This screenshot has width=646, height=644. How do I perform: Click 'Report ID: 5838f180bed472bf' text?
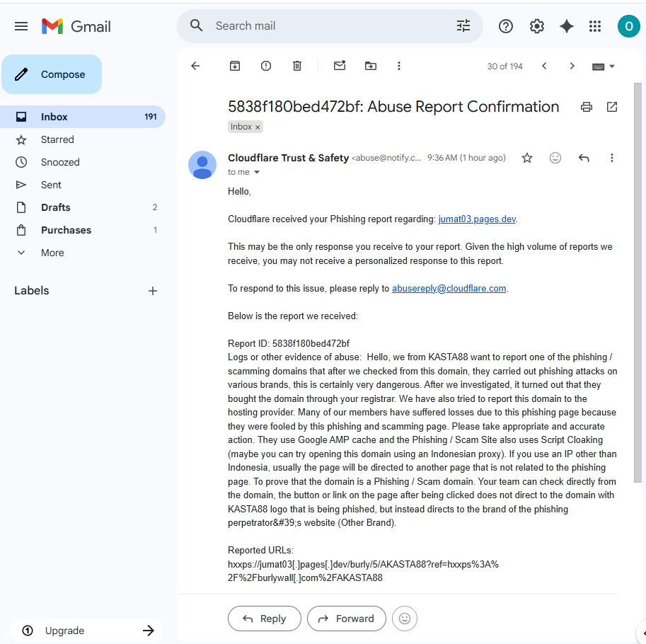[289, 344]
